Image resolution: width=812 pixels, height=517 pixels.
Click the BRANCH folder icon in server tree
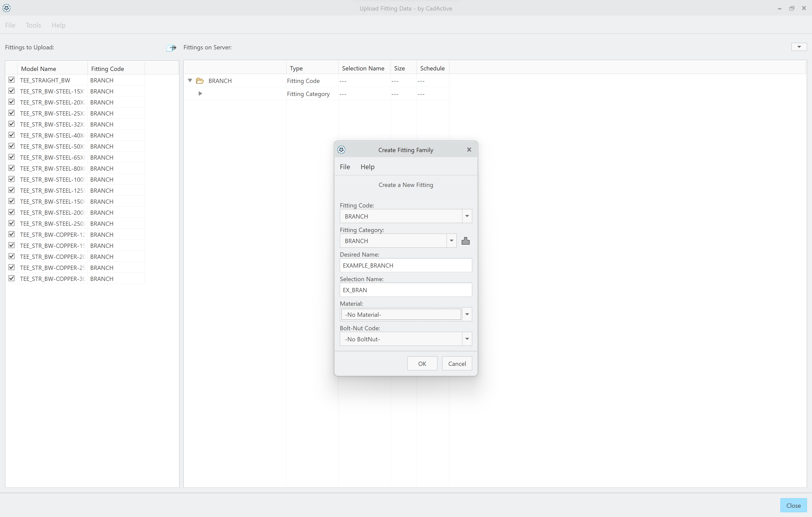(200, 81)
